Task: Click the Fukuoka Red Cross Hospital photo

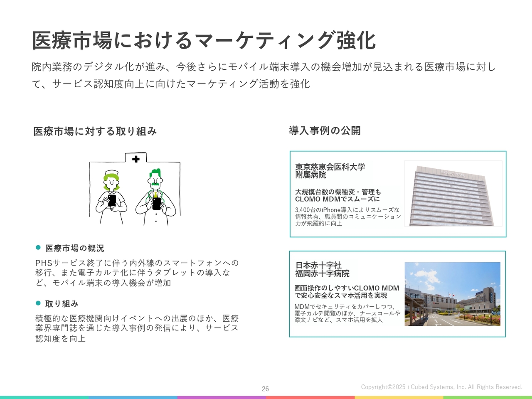Action: click(x=453, y=294)
